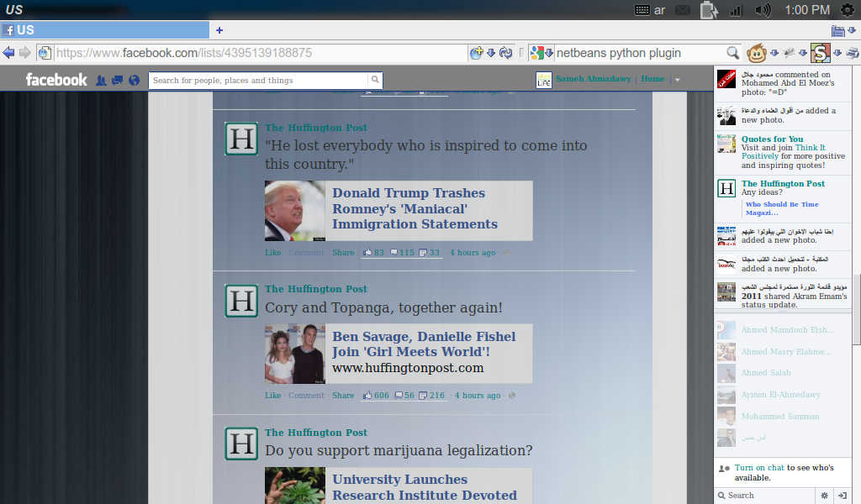Open dropdown arrow beside the gray wrench icon
Image resolution: width=861 pixels, height=504 pixels.
click(x=803, y=53)
